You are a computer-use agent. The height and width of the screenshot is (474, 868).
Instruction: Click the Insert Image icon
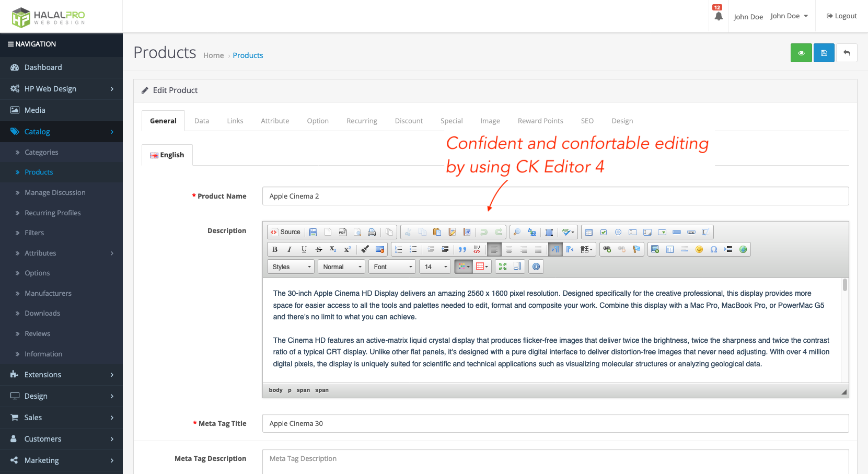pyautogui.click(x=655, y=249)
